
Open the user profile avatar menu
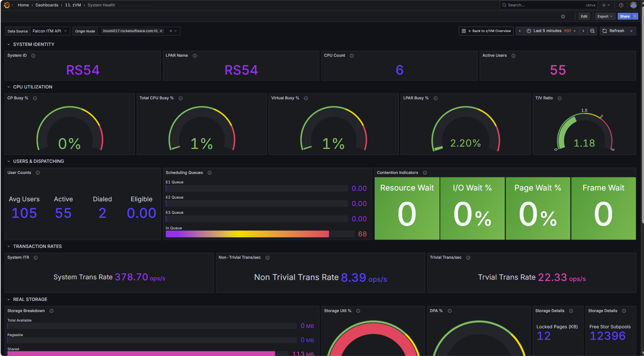(x=634, y=5)
